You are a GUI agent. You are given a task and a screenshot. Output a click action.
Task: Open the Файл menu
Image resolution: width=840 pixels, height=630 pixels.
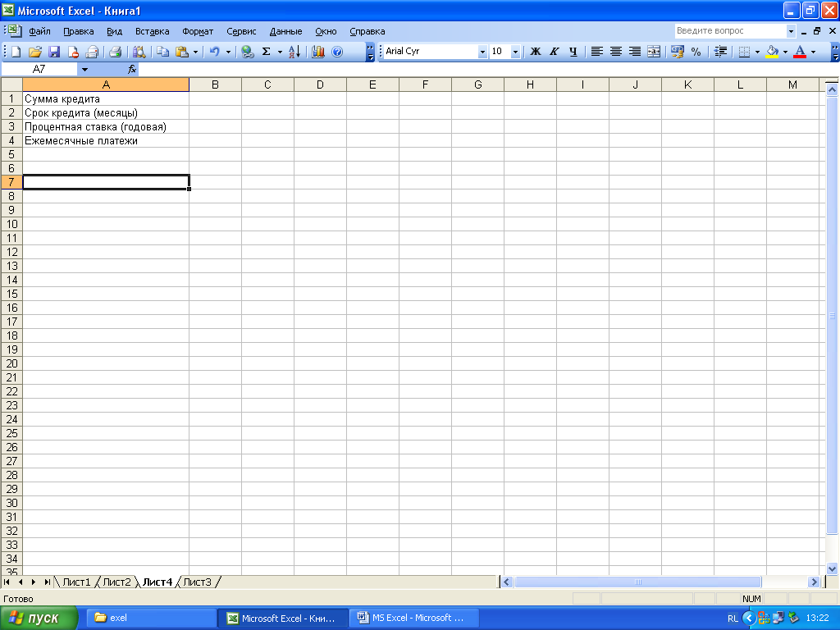point(39,31)
